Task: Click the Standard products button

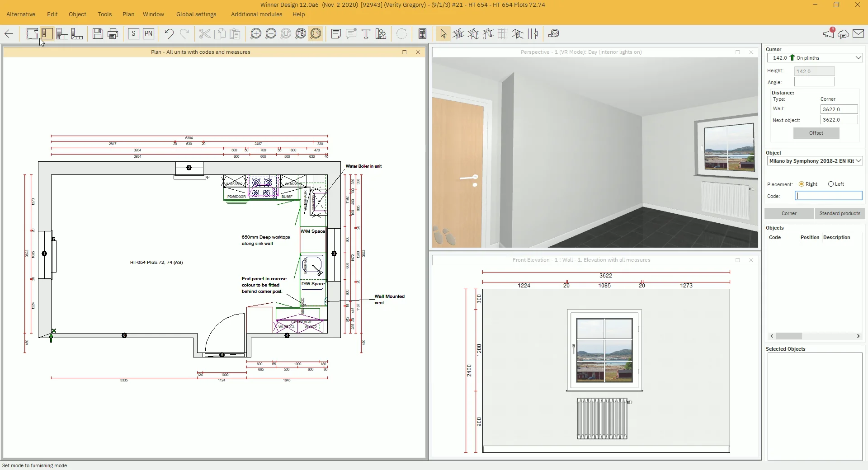Action: (x=840, y=213)
